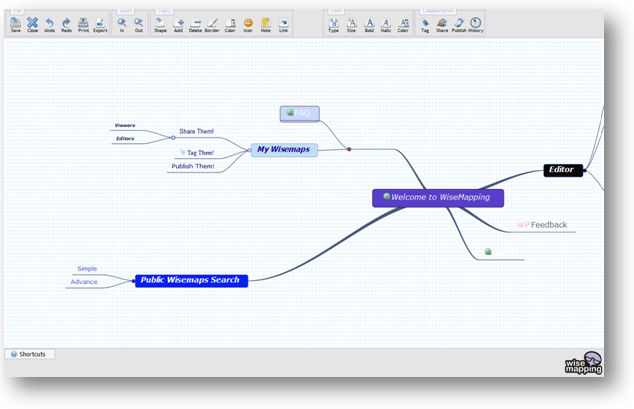The width and height of the screenshot is (634, 409).
Task: Open the font Type selector
Action: click(334, 25)
